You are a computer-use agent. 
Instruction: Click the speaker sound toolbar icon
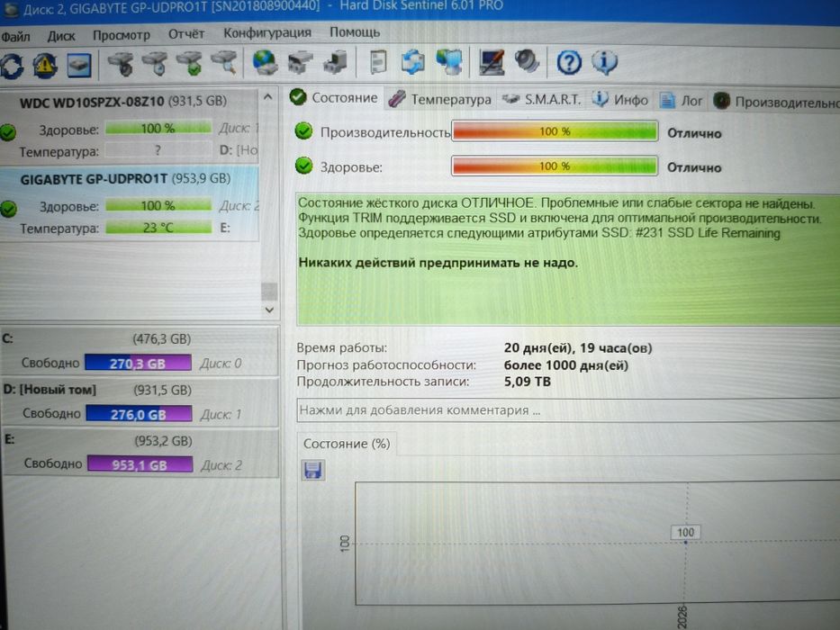pyautogui.click(x=527, y=61)
